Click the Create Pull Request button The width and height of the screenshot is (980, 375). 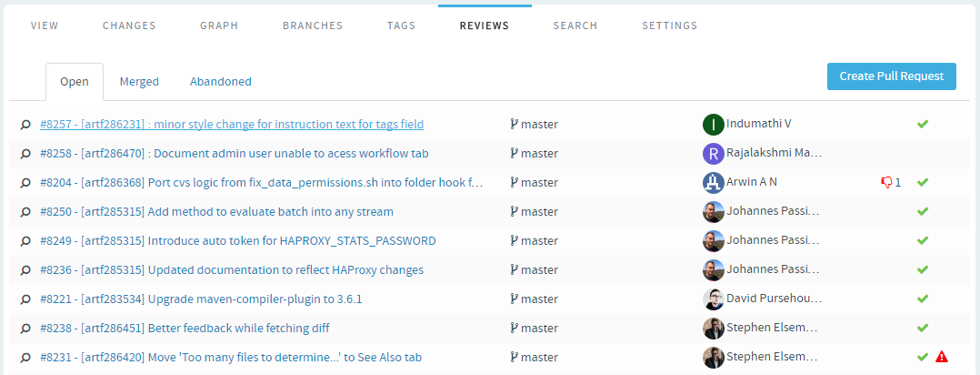(x=891, y=76)
